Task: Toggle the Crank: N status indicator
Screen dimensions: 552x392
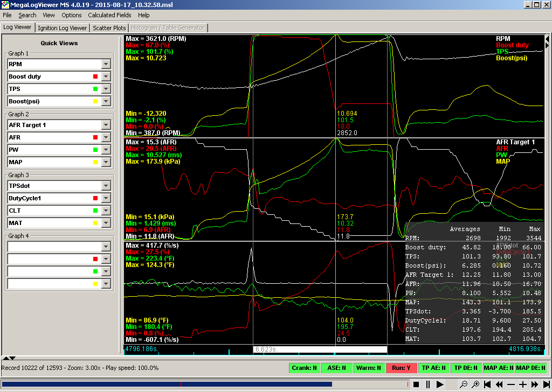Action: pos(304,368)
